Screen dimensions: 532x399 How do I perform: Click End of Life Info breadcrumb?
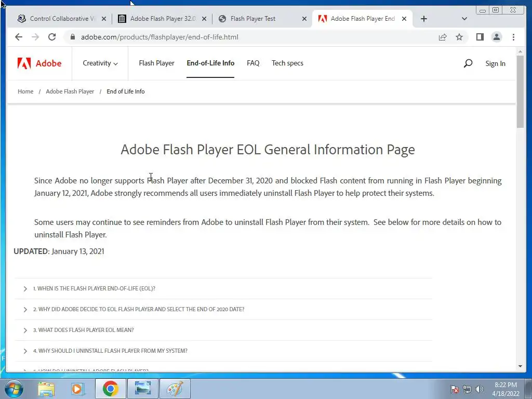click(x=126, y=91)
